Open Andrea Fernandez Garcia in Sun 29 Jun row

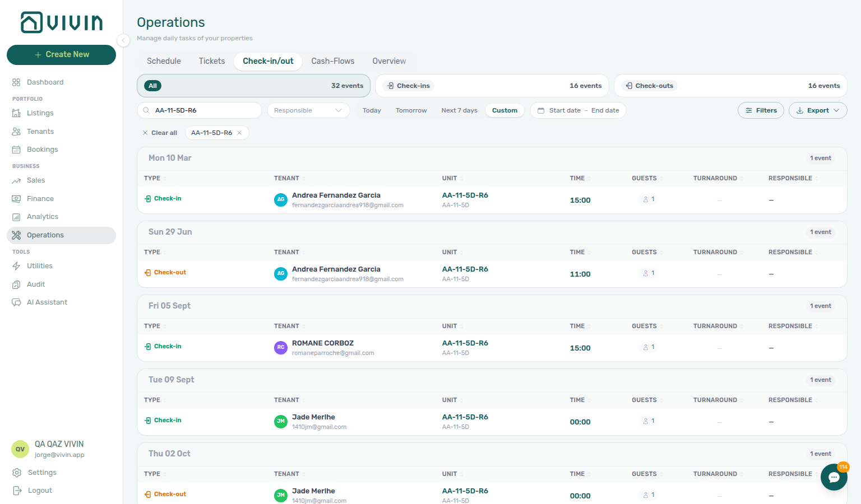pyautogui.click(x=336, y=269)
